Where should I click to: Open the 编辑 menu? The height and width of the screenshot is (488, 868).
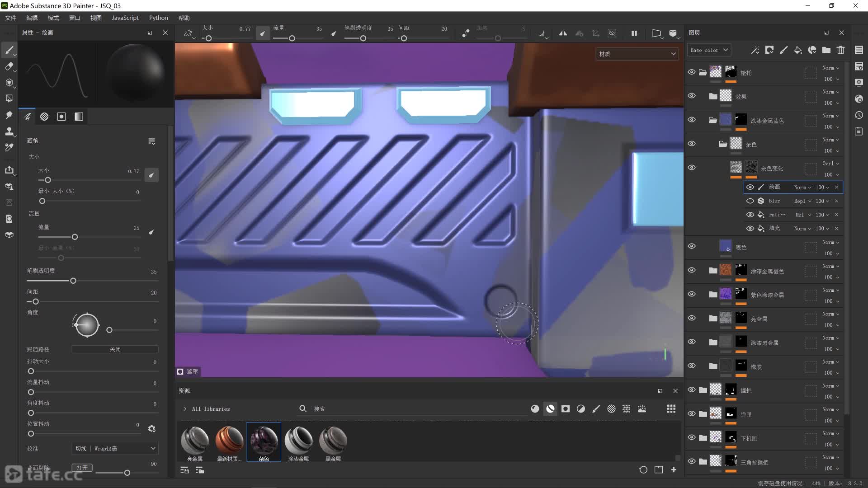point(32,18)
